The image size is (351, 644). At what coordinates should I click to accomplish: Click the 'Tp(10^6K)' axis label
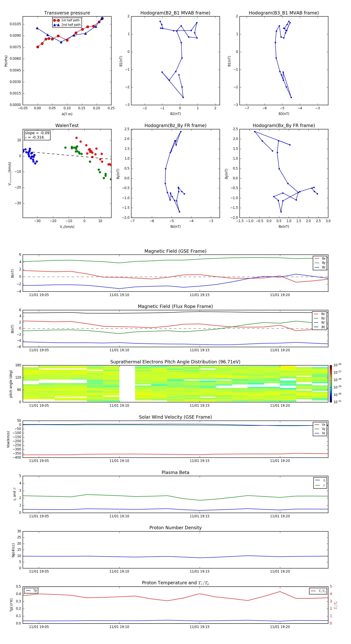pos(11,605)
